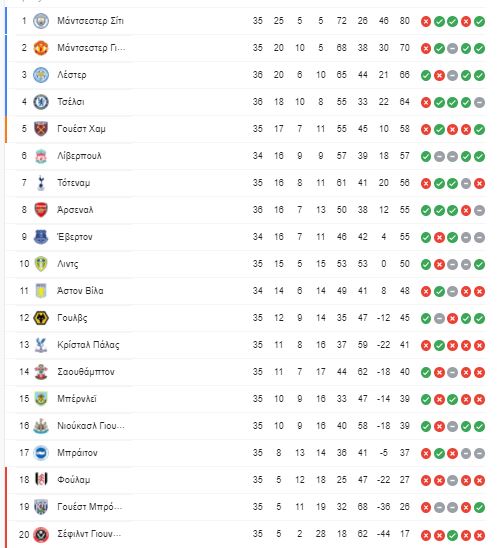Screen dimensions: 497x548
Task: Select the West Ham crest icon
Action: pos(41,129)
